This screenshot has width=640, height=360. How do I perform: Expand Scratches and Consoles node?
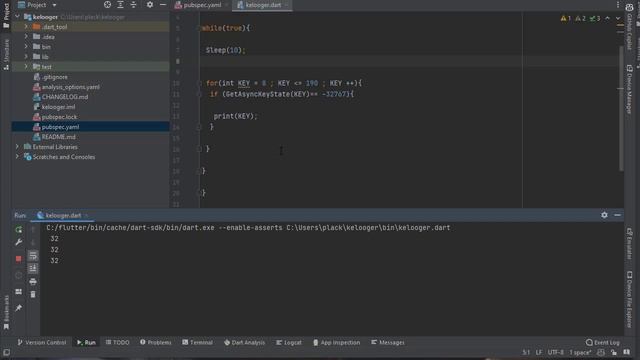tap(18, 157)
